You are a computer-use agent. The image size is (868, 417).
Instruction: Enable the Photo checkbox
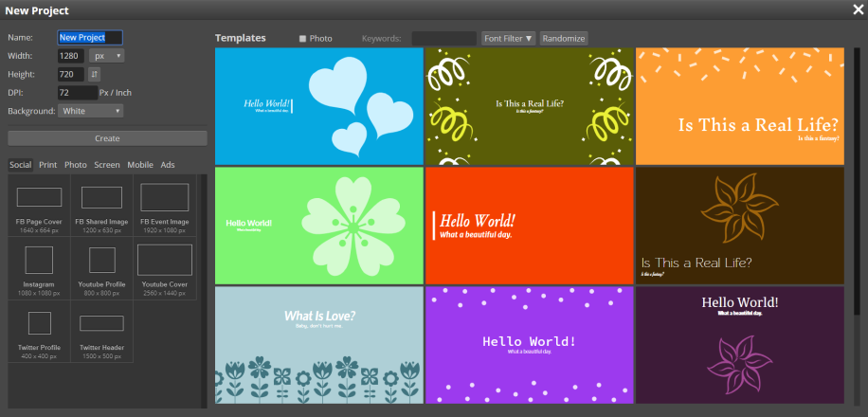(302, 39)
